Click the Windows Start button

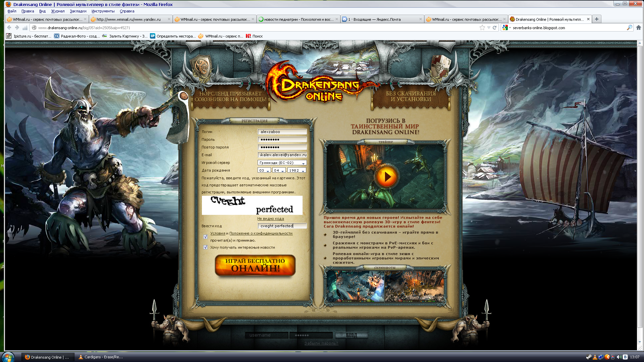[x=8, y=357]
